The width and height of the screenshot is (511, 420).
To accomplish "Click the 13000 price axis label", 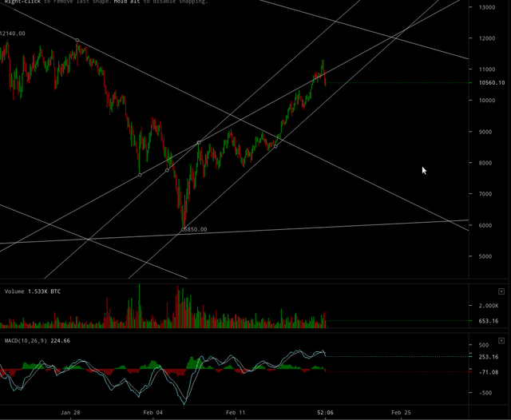I will (x=487, y=7).
